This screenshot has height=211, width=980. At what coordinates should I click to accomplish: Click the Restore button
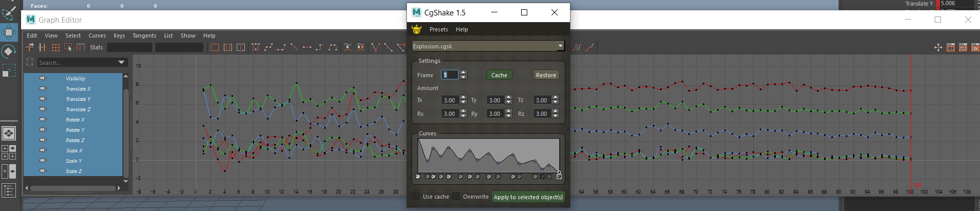(x=546, y=75)
